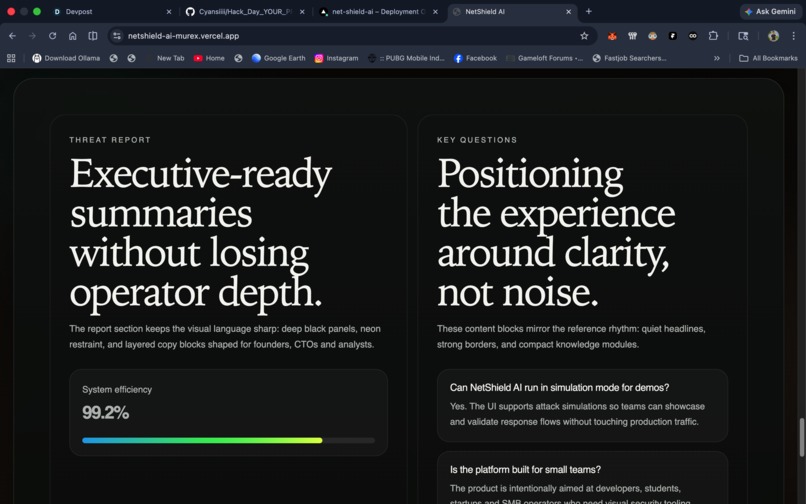This screenshot has width=806, height=504.
Task: Open the orange round extension icon
Action: coord(652,36)
